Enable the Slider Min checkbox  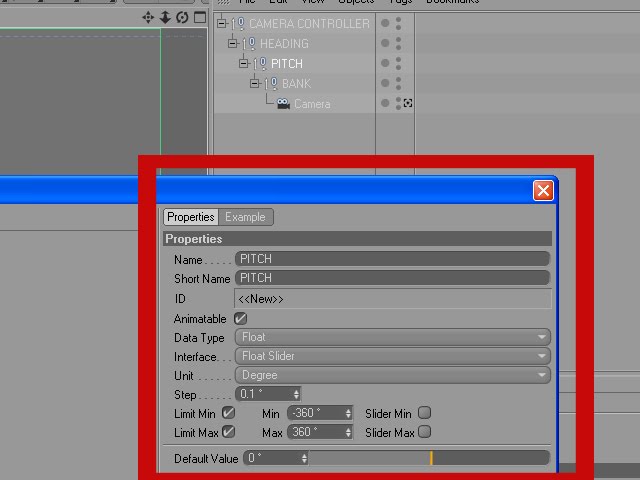coord(424,413)
